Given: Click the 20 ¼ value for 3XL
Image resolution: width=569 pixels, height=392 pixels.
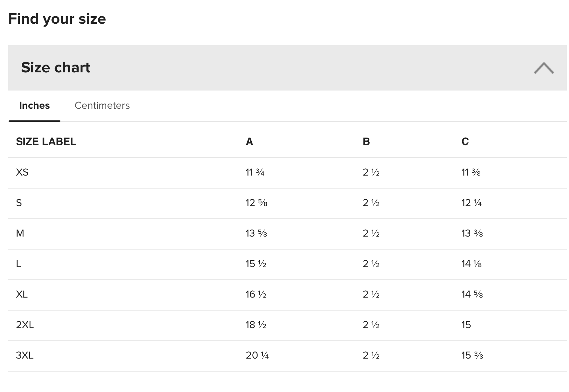Looking at the screenshot, I should click(257, 355).
